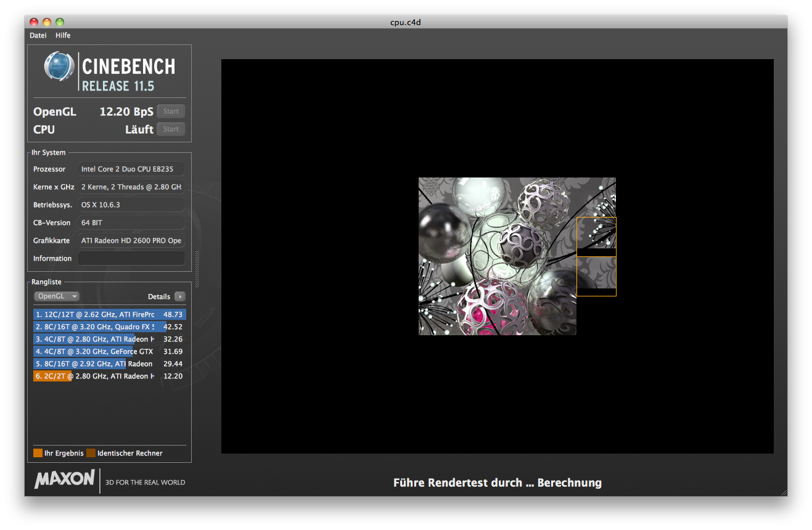812x530 pixels.
Task: Click the Kerne x GHz field
Action: (x=131, y=187)
